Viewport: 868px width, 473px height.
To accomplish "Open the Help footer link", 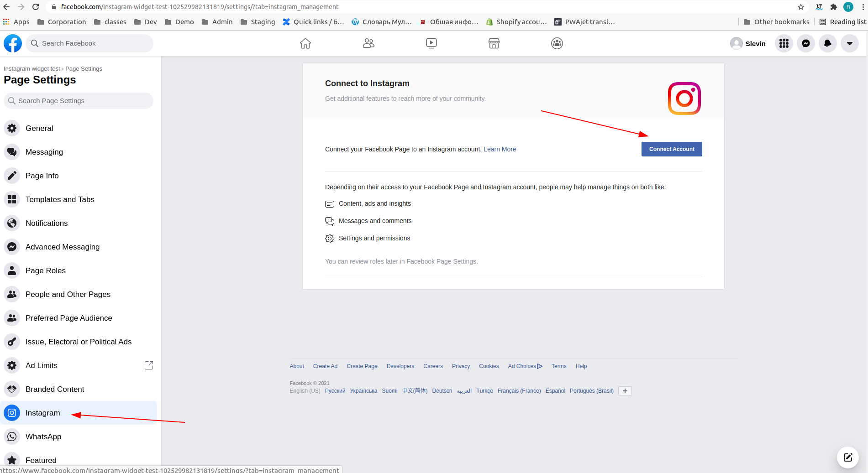I will (581, 366).
